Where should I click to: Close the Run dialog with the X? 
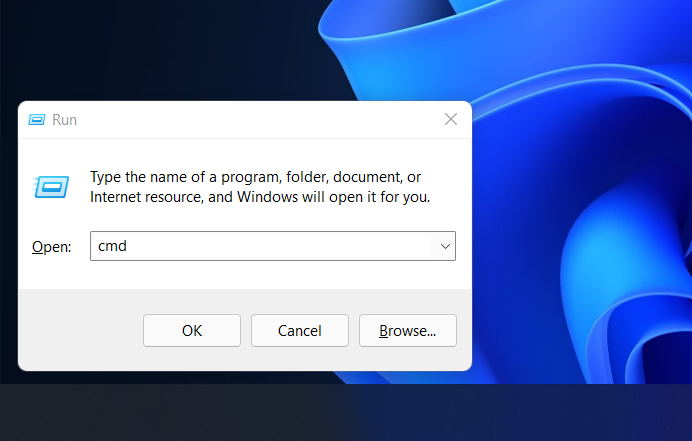click(451, 119)
